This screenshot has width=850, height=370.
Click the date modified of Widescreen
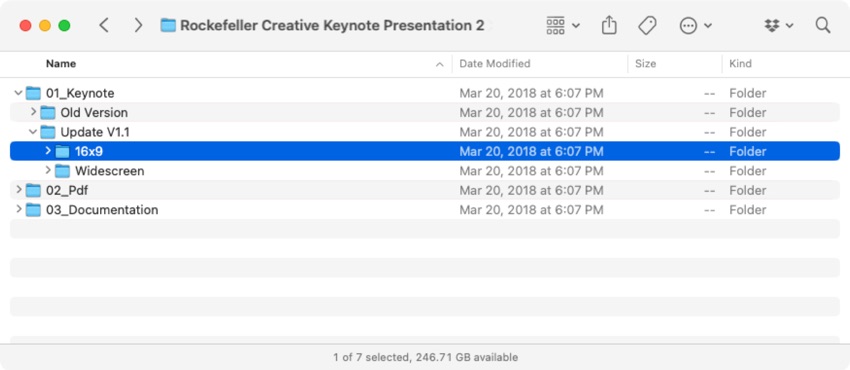coord(531,171)
